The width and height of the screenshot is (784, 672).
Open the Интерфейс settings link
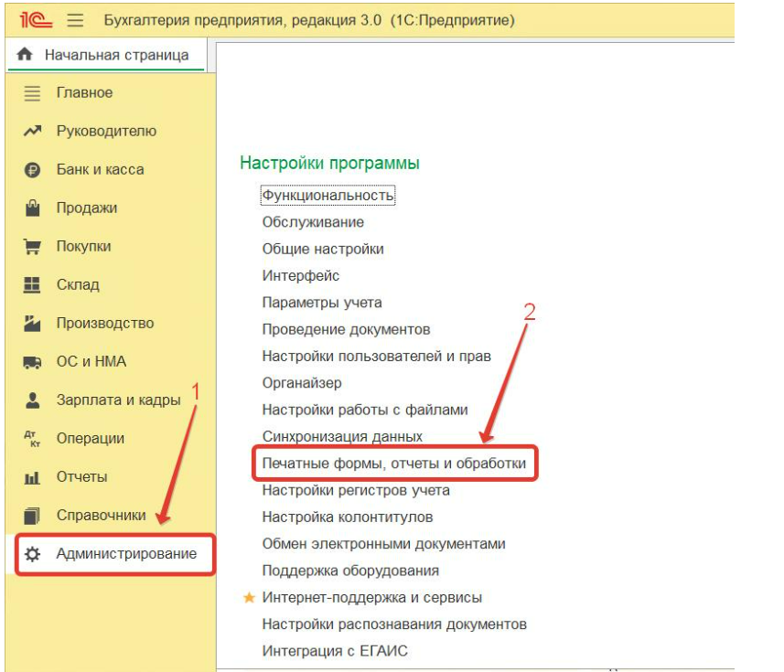click(x=301, y=276)
